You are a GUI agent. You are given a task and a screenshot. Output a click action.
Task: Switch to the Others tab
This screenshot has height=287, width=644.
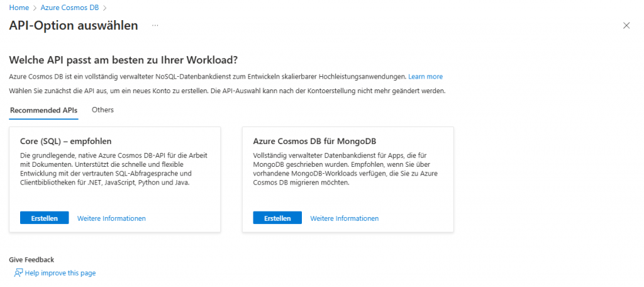103,110
